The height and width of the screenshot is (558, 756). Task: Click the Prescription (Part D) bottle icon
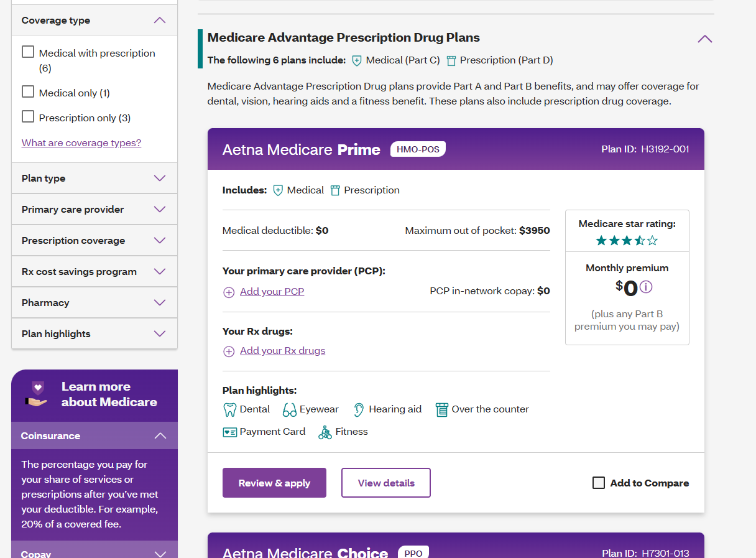tap(451, 60)
